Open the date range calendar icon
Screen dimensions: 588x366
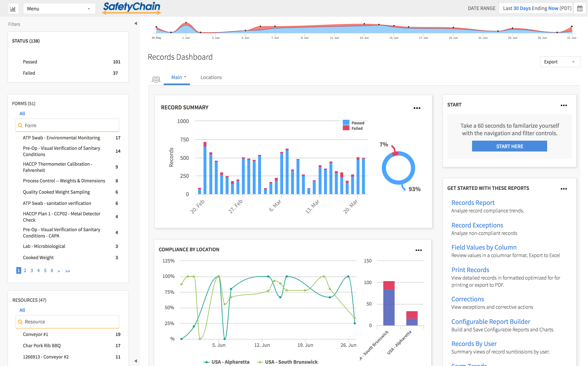coord(580,9)
